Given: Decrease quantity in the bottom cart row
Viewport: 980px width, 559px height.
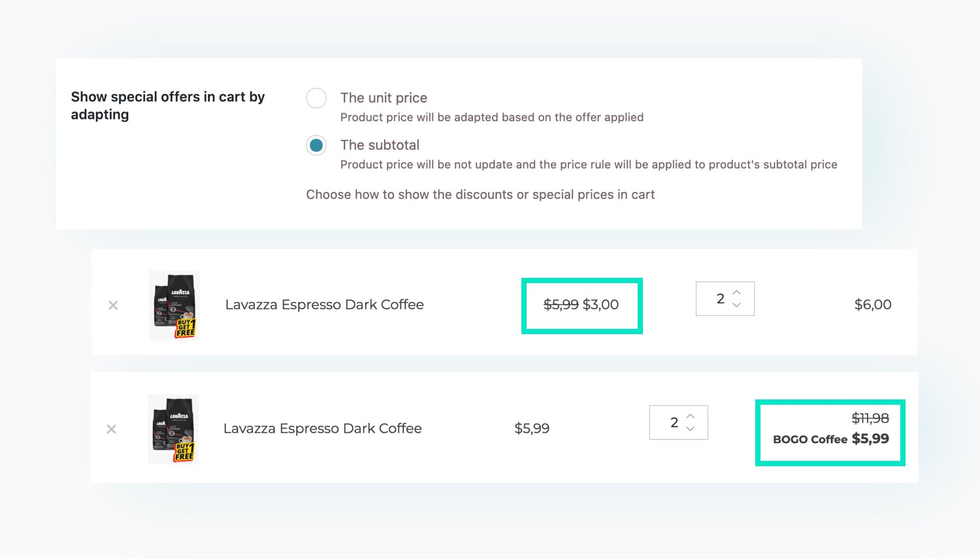Looking at the screenshot, I should (x=691, y=429).
